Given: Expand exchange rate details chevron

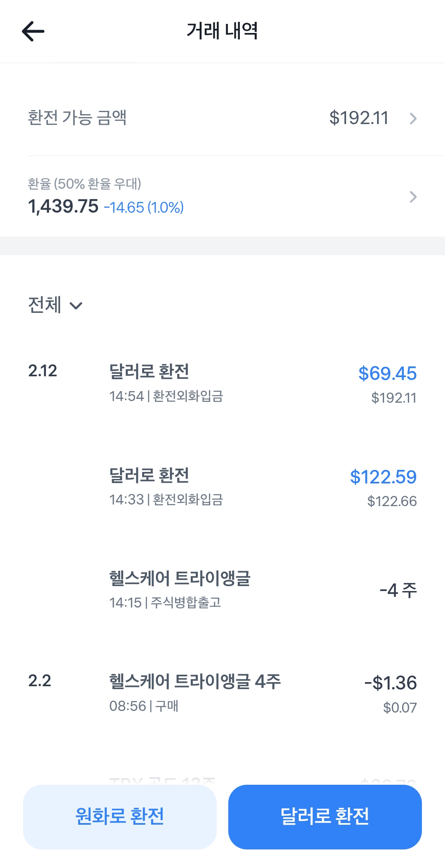Looking at the screenshot, I should [413, 197].
